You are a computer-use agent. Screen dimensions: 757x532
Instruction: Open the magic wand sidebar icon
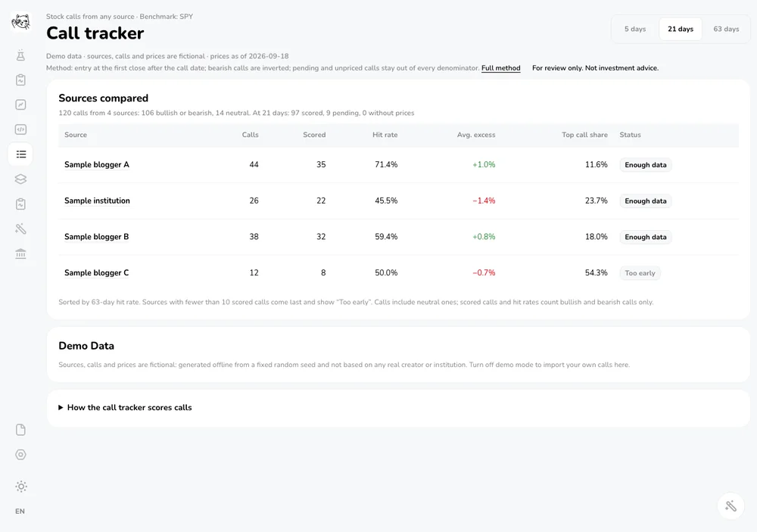(x=20, y=229)
